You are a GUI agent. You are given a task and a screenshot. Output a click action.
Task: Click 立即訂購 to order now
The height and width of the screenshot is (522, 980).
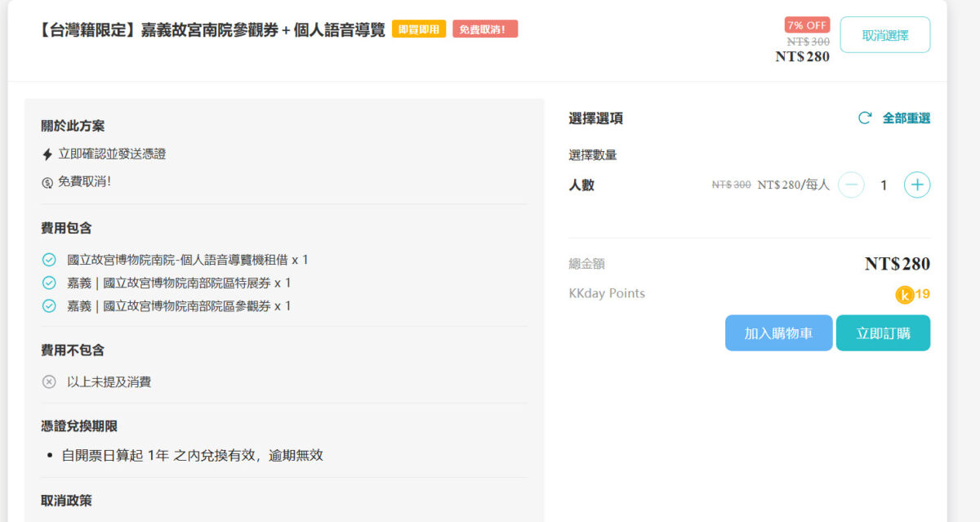pyautogui.click(x=883, y=332)
